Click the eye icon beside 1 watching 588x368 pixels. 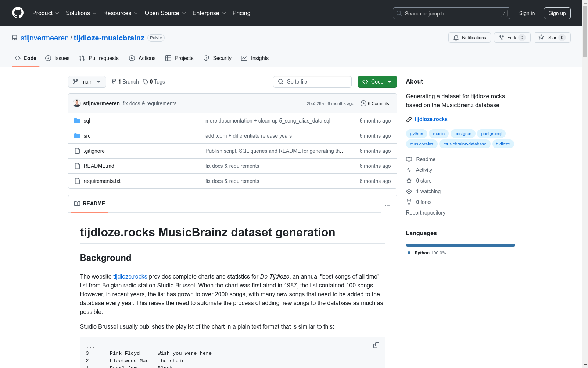409,191
